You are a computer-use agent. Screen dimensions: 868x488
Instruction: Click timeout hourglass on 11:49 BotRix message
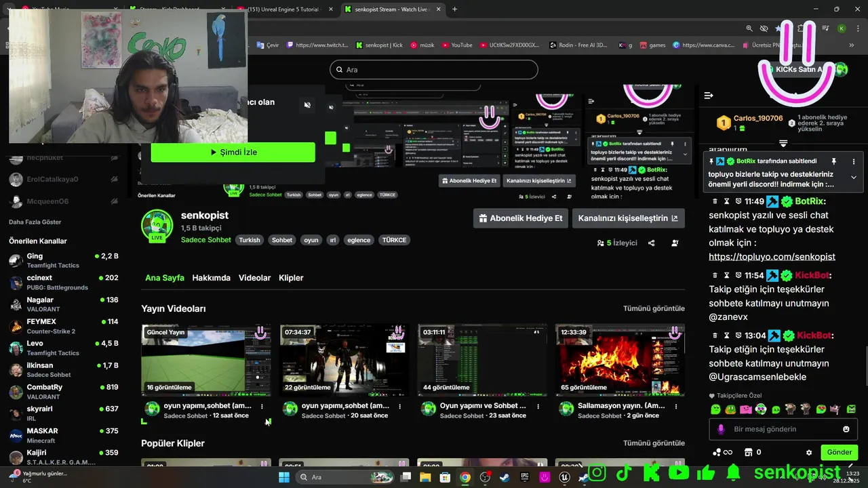[726, 201]
